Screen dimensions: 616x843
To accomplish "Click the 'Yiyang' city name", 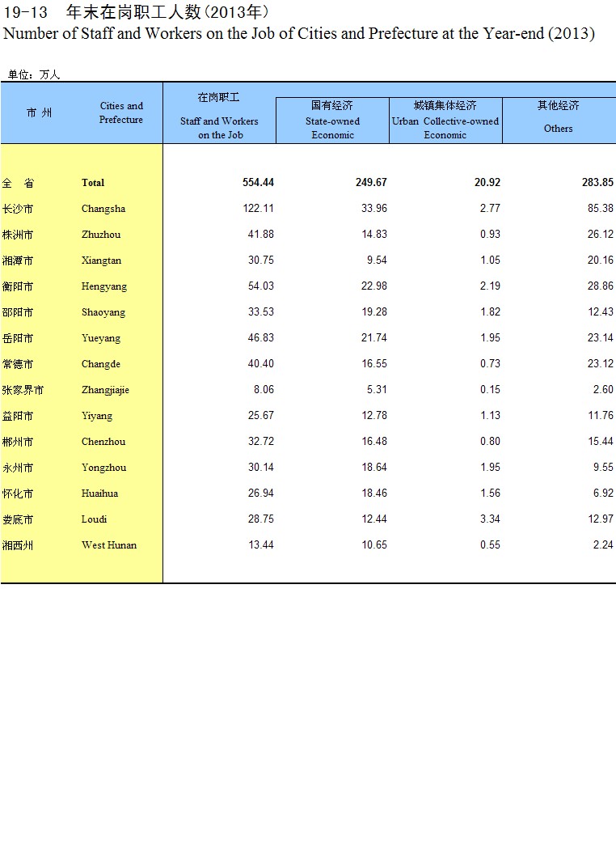I will pos(97,416).
